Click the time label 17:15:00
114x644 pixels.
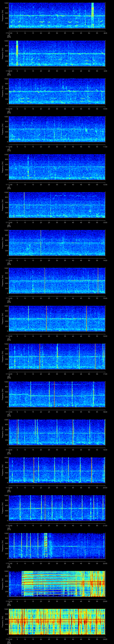pyautogui.click(x=9, y=336)
